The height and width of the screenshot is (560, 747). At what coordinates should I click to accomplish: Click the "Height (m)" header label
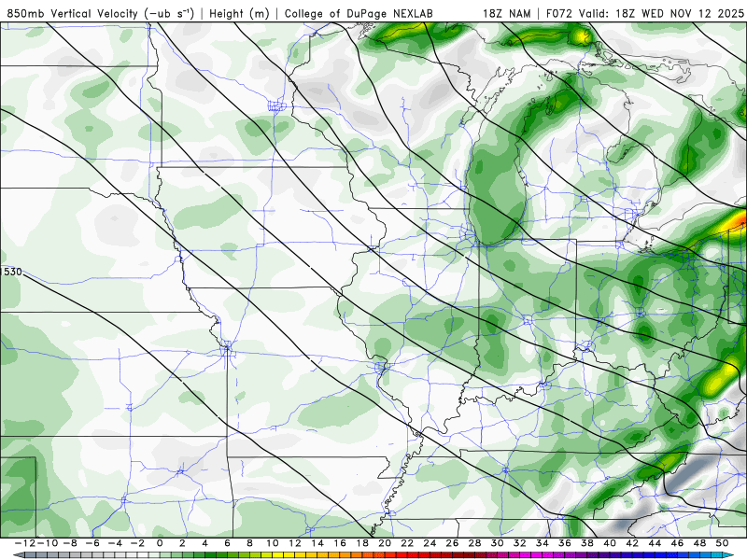239,13
